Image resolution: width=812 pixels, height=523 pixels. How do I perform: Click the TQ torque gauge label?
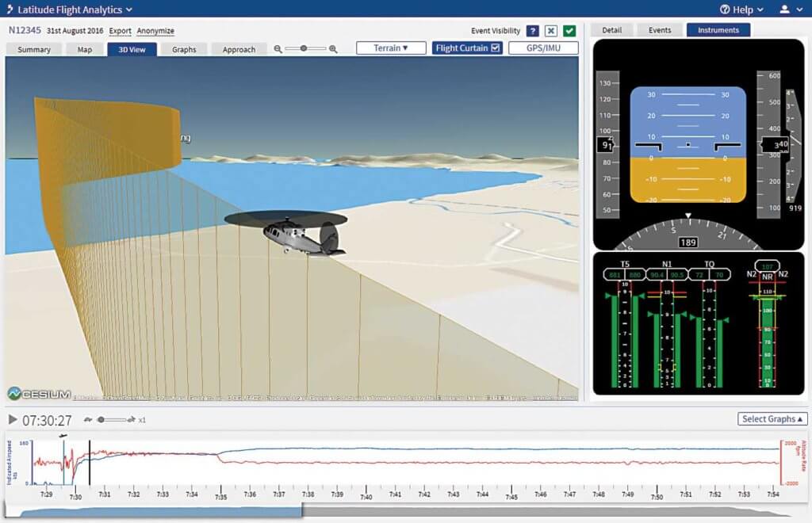[709, 265]
